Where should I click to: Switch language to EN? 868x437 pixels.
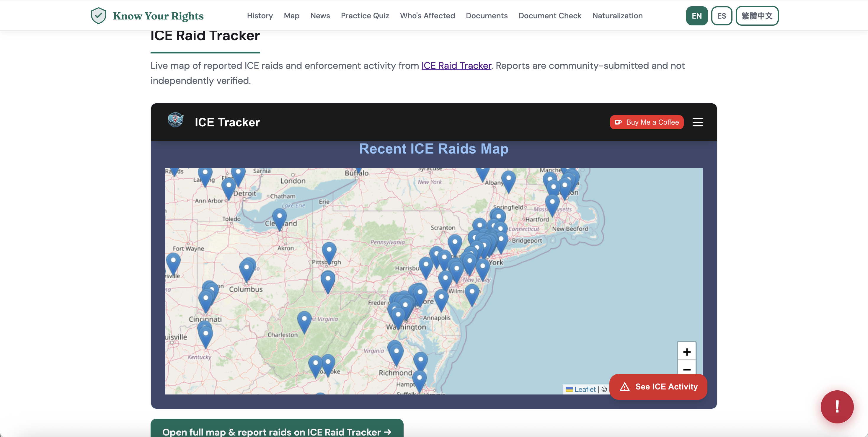[696, 16]
